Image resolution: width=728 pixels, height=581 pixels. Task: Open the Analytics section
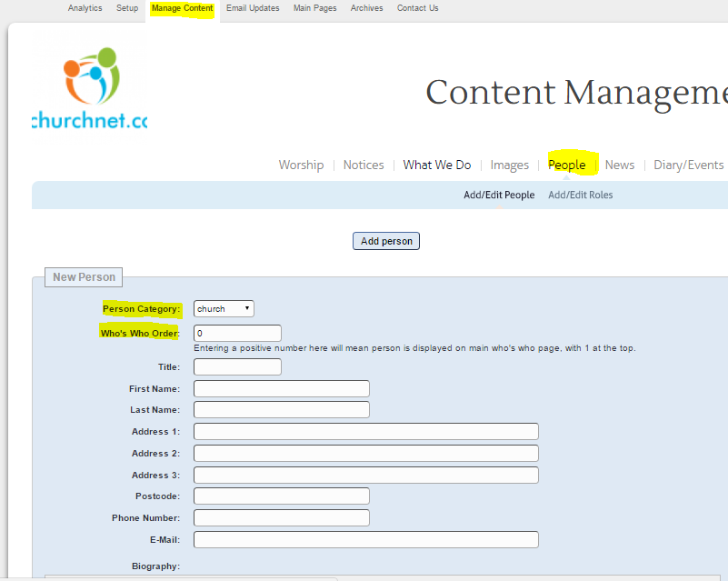pyautogui.click(x=85, y=8)
